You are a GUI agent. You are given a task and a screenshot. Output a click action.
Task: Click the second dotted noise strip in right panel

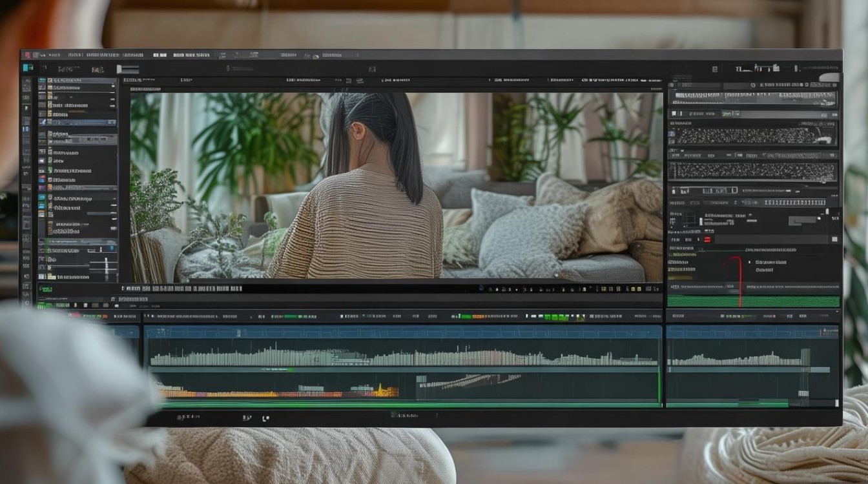(752, 172)
